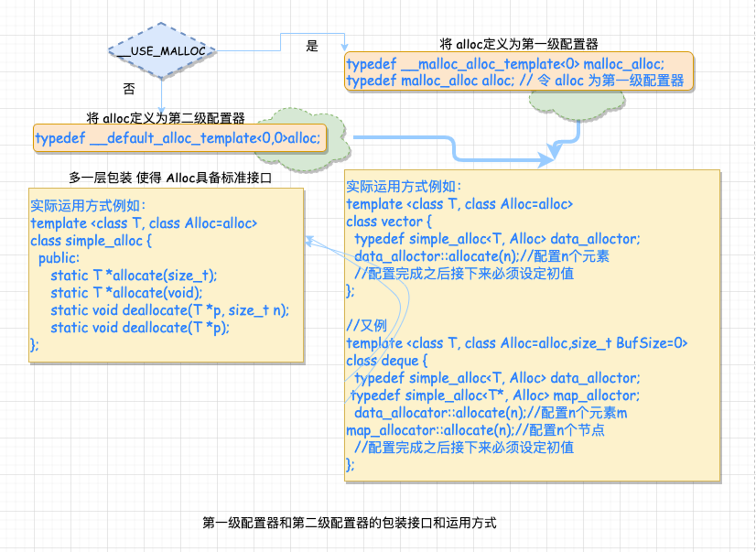Viewport: 756px width, 552px height.
Task: Select label '将 alloc定义为第一级配置器'
Action: click(x=519, y=44)
